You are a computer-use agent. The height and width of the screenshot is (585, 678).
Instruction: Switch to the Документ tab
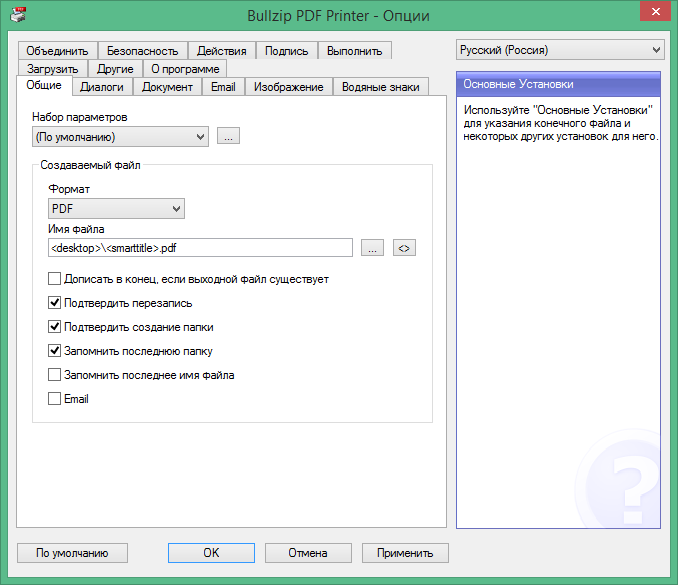(167, 87)
